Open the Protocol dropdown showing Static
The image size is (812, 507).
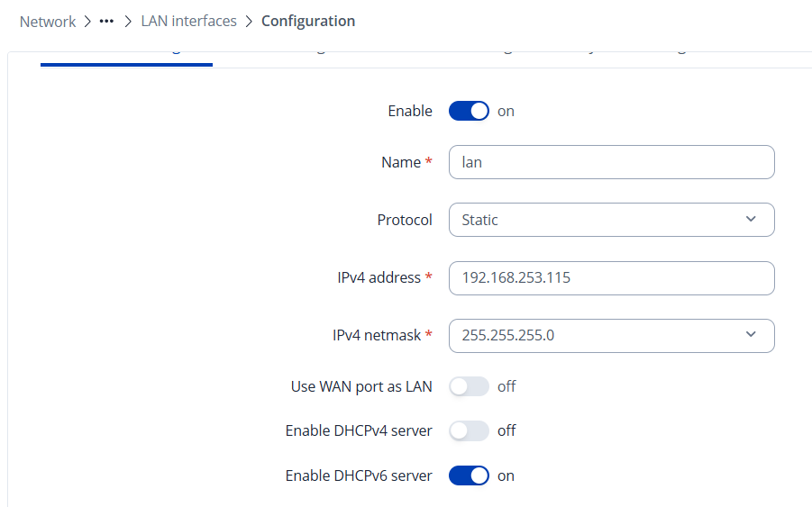611,220
